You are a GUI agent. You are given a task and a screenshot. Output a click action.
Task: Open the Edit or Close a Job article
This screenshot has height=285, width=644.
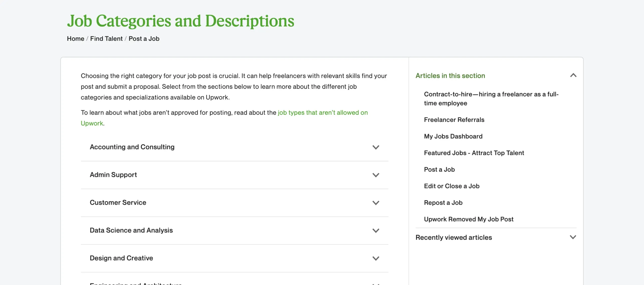[452, 186]
